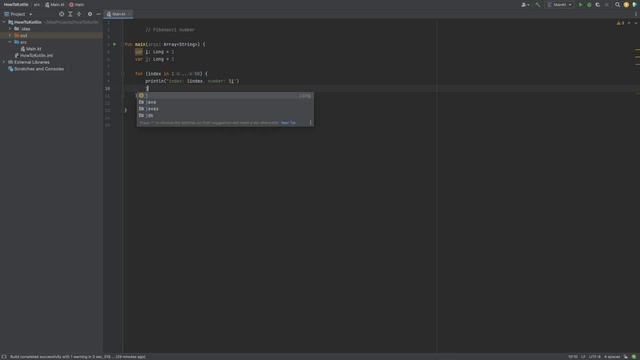Click main function breadcrumb in navigation bar
Image resolution: width=640 pixels, height=360 pixels.
(77, 4)
